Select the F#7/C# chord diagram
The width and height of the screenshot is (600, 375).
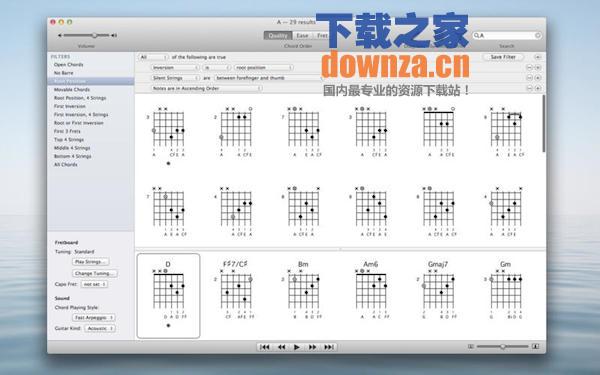[235, 291]
